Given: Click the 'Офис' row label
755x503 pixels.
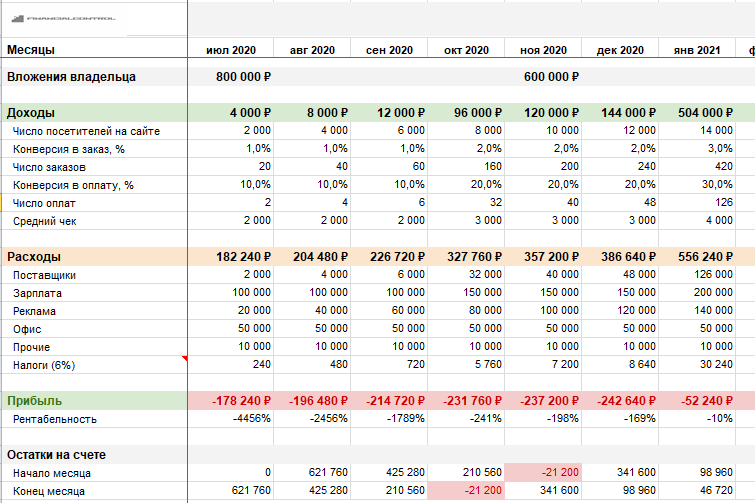Looking at the screenshot, I should pyautogui.click(x=27, y=329).
